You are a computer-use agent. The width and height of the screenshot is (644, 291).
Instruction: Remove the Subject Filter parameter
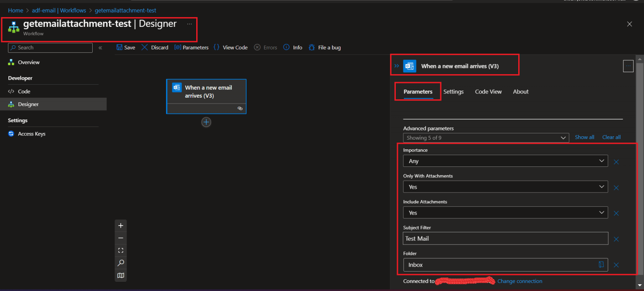coord(616,239)
